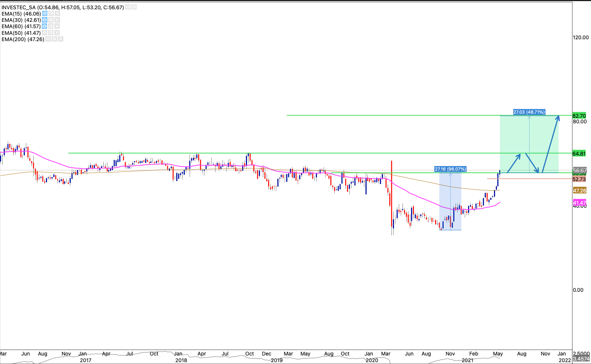Remove the EMA(15) indicator with X
The image size is (591, 364).
click(57, 13)
